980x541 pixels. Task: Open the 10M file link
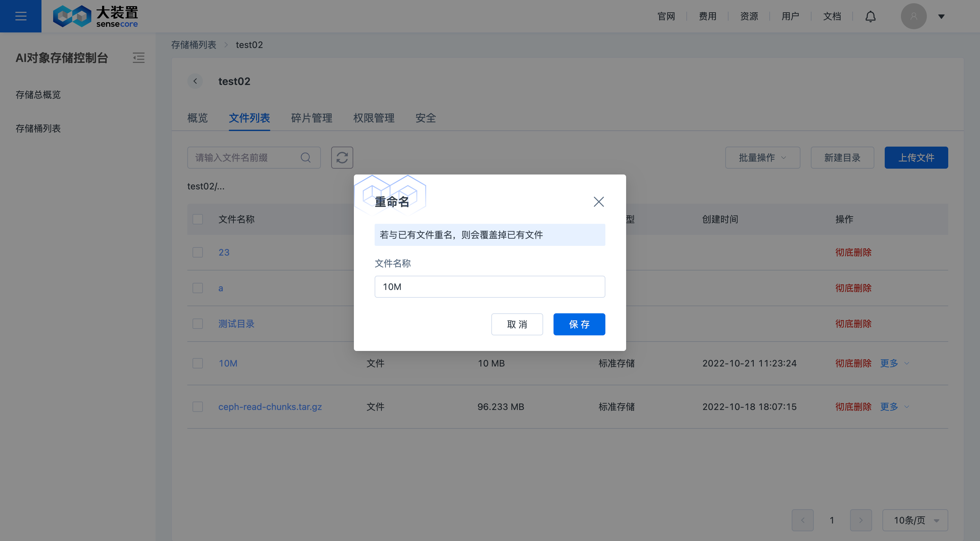(228, 363)
